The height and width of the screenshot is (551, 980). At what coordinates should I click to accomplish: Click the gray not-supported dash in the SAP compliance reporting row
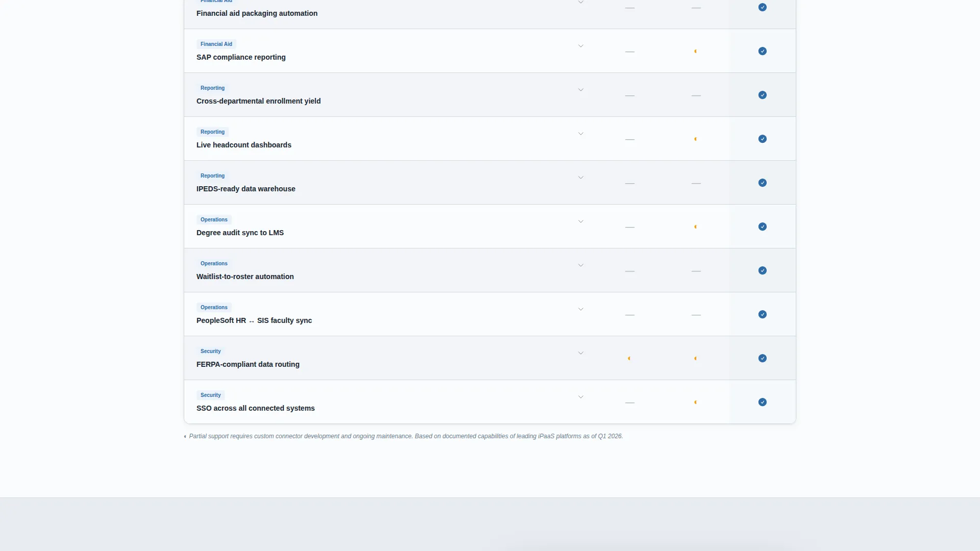[630, 52]
